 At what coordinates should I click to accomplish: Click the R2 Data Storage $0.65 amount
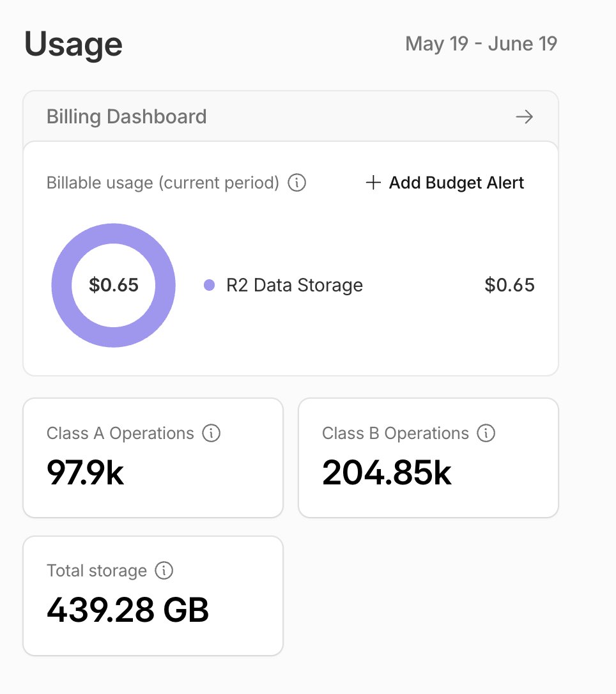tap(509, 285)
